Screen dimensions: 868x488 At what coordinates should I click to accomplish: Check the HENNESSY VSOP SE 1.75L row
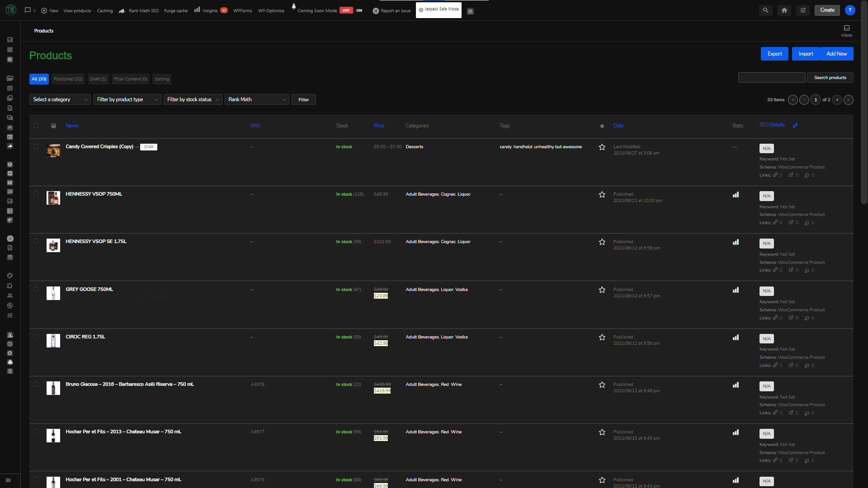pos(36,241)
